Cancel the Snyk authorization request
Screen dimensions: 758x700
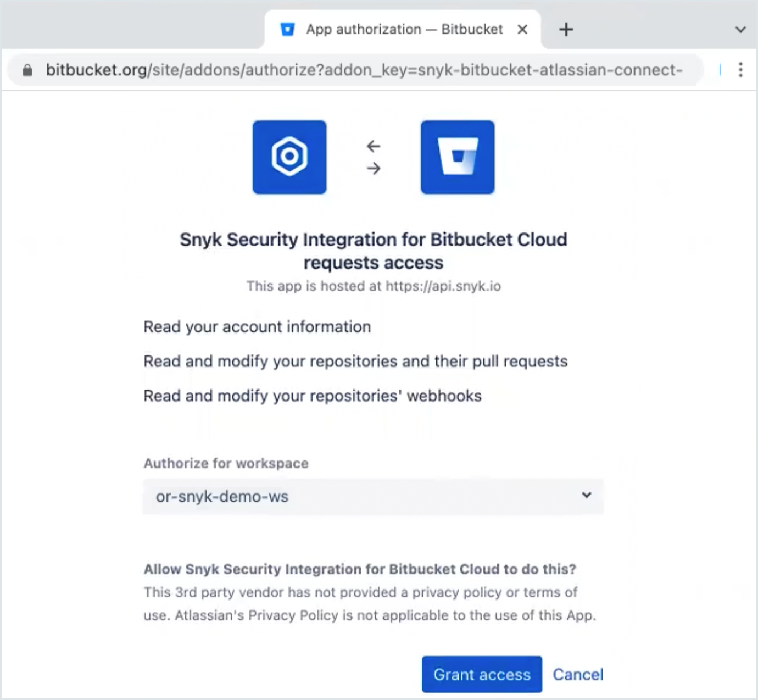577,675
